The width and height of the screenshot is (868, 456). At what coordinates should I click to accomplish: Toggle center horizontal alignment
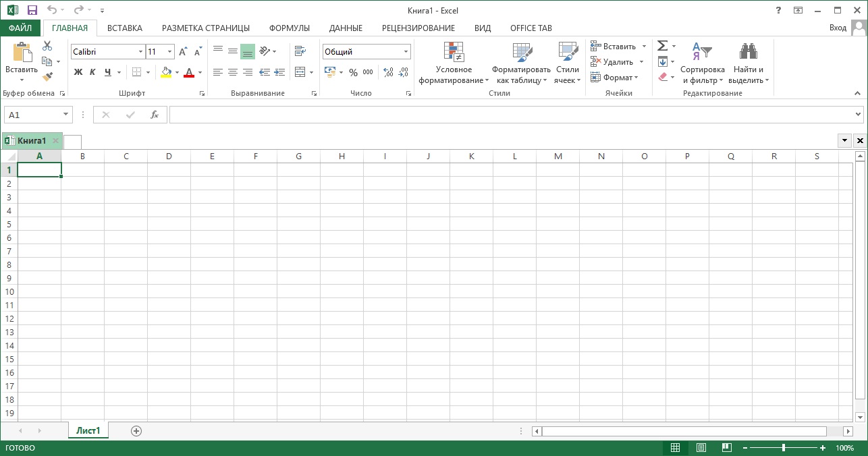point(233,72)
